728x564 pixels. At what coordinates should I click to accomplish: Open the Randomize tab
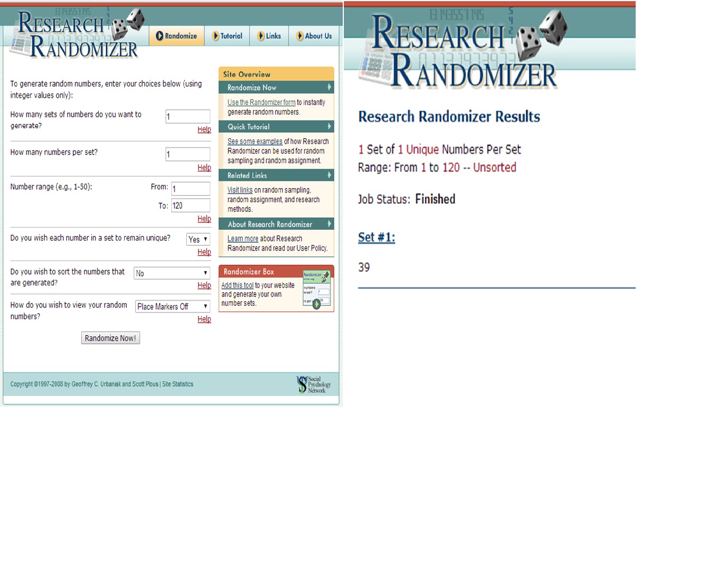point(177,36)
